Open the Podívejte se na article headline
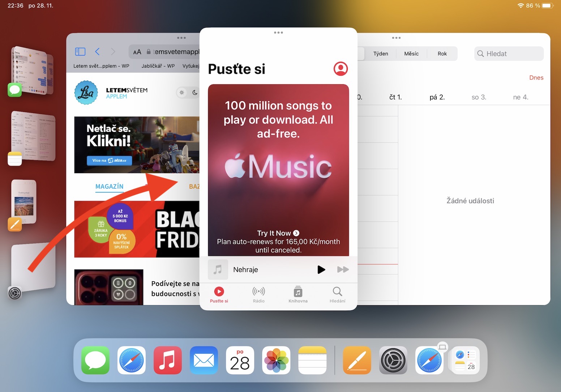561x392 pixels. coord(175,289)
